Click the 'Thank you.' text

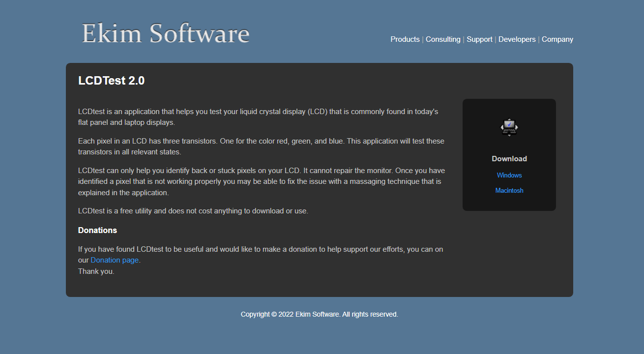[96, 271]
